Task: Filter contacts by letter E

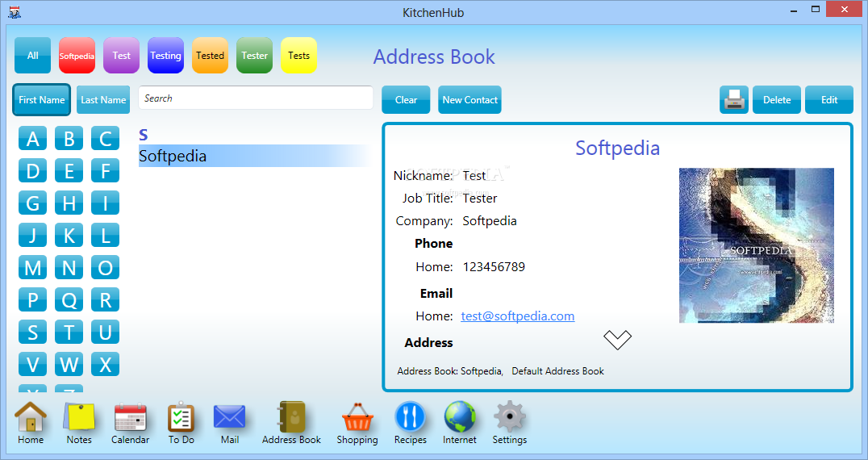Action: point(69,170)
